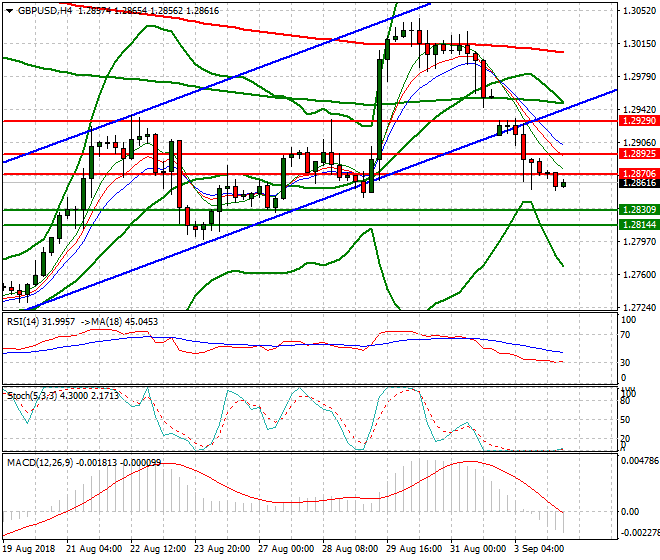The image size is (660, 560).
Task: Click the RSI scale value 30
Action: [626, 363]
